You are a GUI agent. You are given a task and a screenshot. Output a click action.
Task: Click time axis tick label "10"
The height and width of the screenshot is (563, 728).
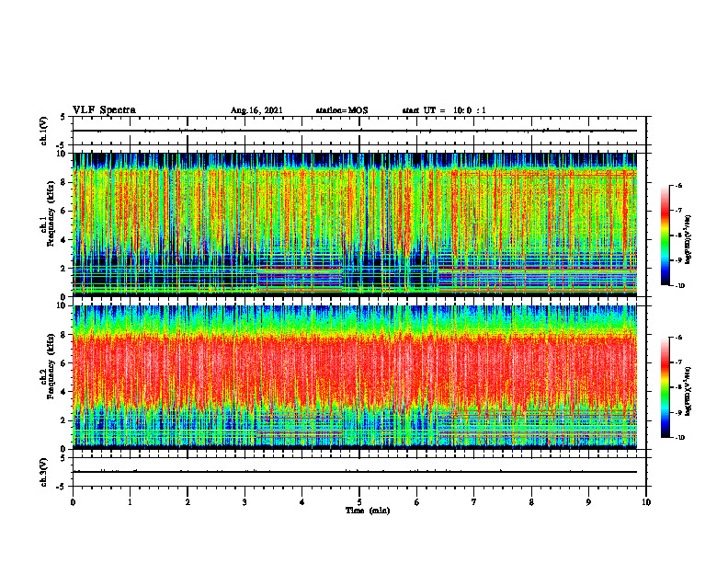click(x=646, y=502)
